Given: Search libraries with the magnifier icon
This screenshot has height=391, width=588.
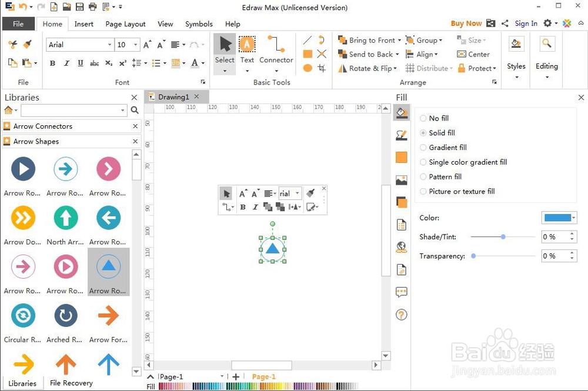Looking at the screenshot, I should click(135, 110).
